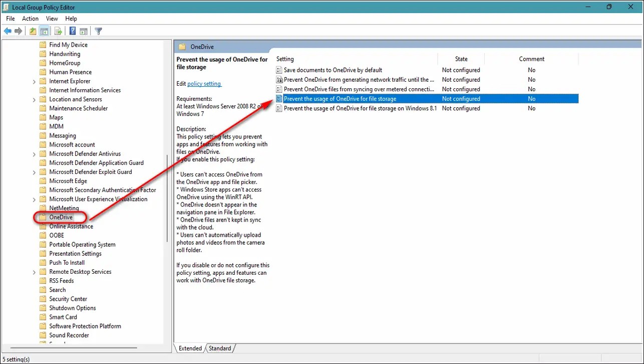The image size is (644, 364).
Task: Toggle Show/Hide Action Pane toolbar icon
Action: coord(84,31)
